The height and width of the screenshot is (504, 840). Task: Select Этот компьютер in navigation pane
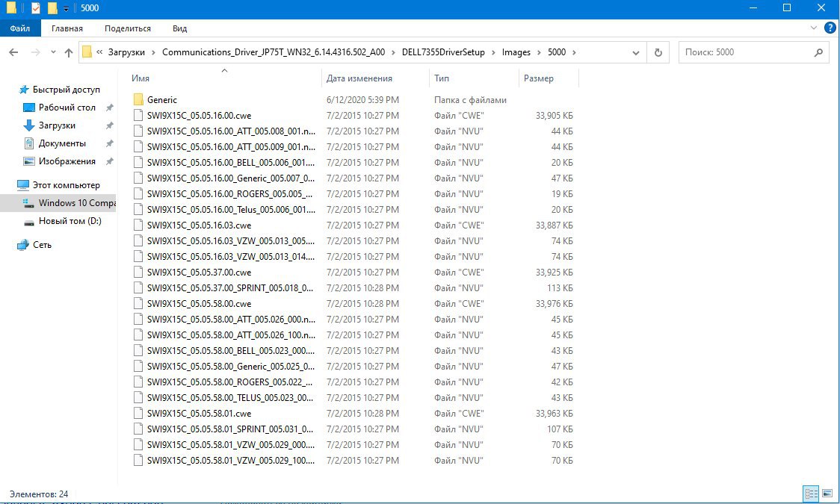coord(66,185)
